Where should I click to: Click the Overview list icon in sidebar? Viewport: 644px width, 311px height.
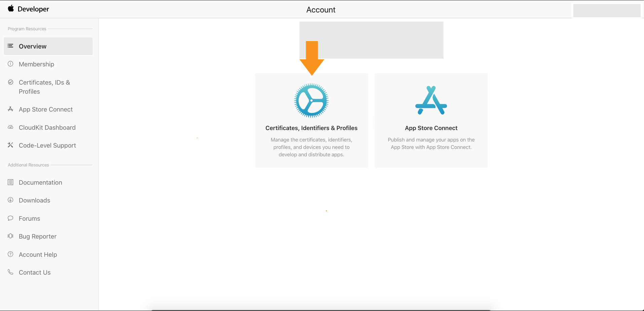point(10,46)
